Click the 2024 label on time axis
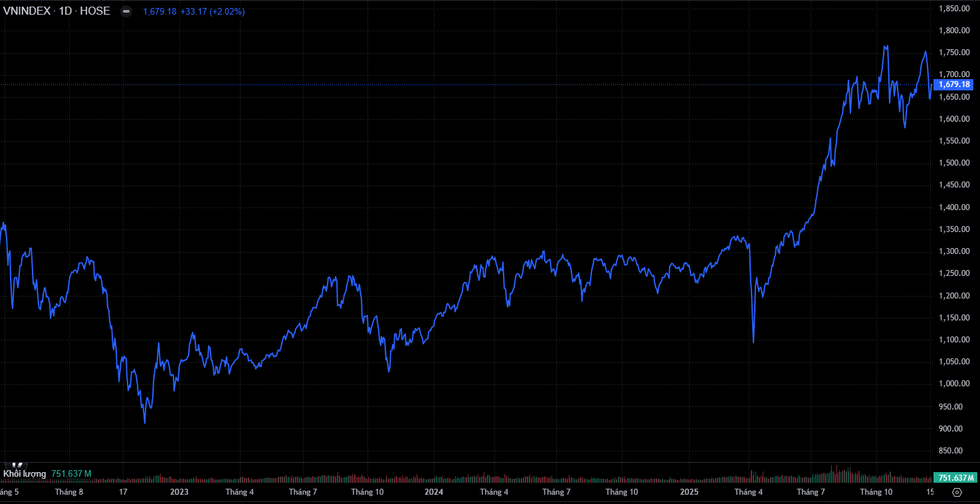Screen dimensions: 980x504 (x=434, y=492)
